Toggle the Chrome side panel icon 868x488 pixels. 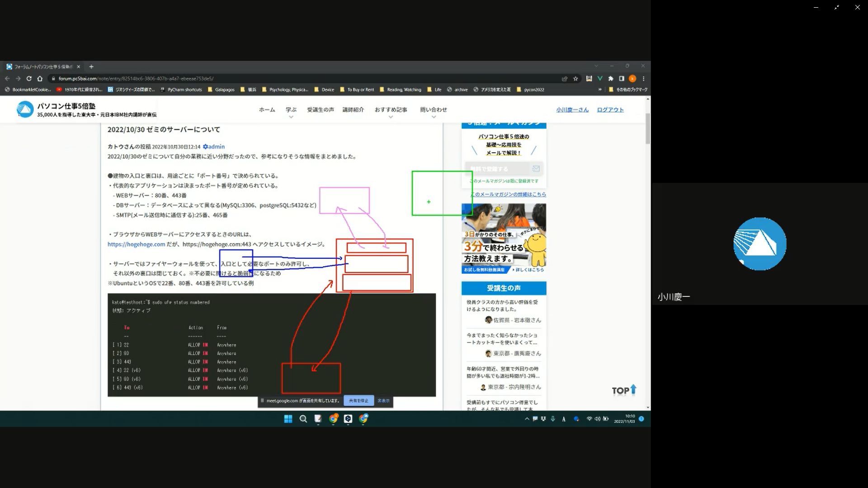pos(622,79)
